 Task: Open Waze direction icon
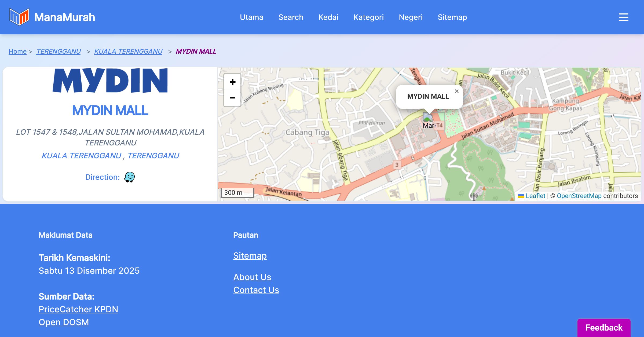pyautogui.click(x=129, y=177)
